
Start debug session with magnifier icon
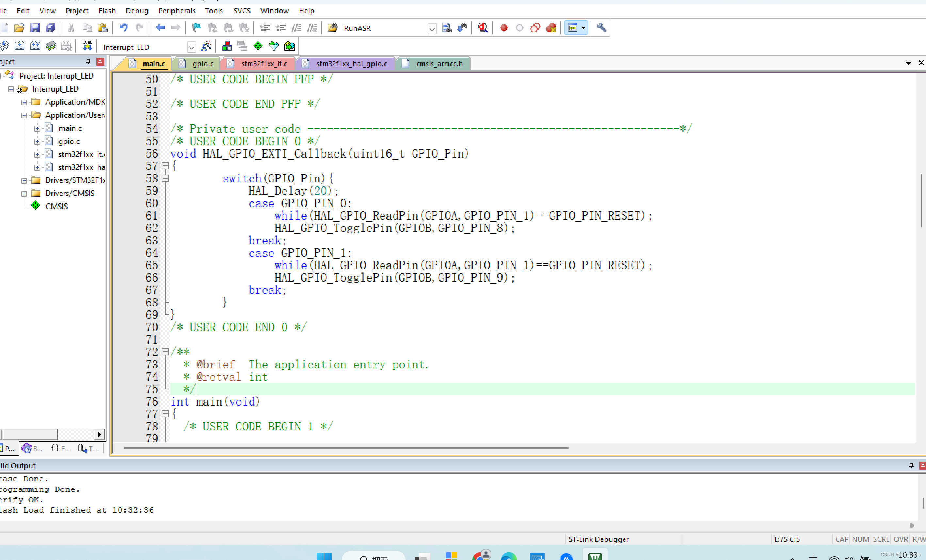(482, 28)
